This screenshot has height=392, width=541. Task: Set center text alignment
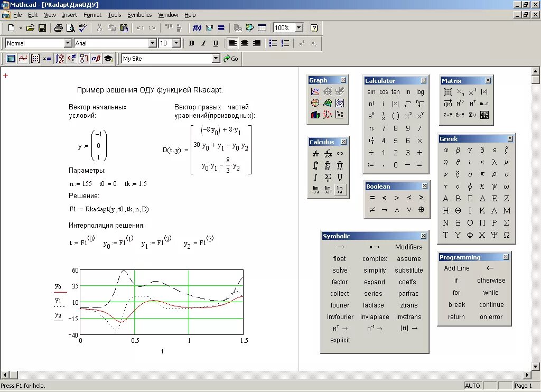tap(245, 43)
